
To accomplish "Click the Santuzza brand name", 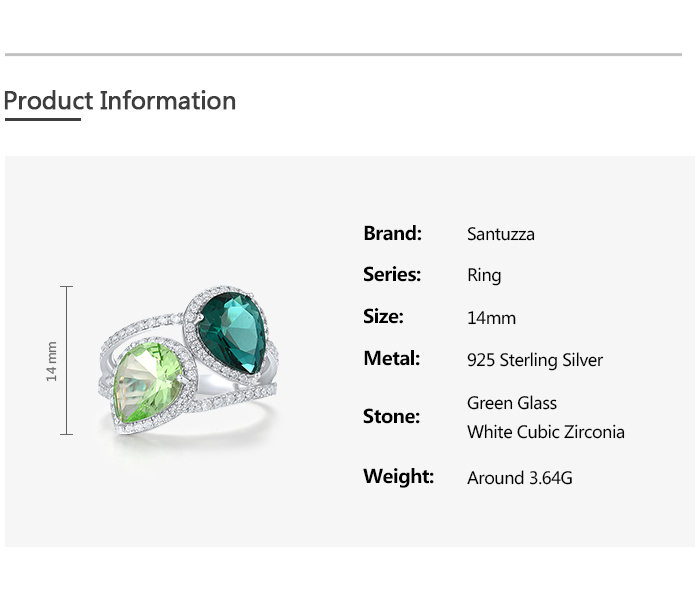I will pos(501,234).
